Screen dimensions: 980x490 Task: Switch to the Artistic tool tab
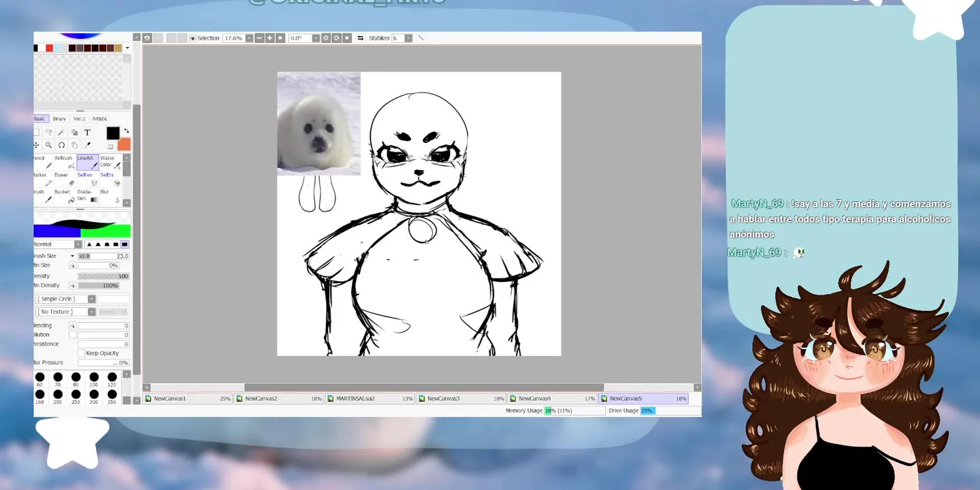coord(99,118)
